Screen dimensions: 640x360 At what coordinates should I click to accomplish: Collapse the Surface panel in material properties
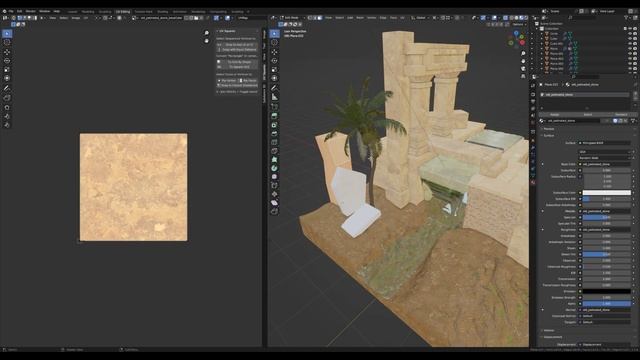[x=549, y=136]
